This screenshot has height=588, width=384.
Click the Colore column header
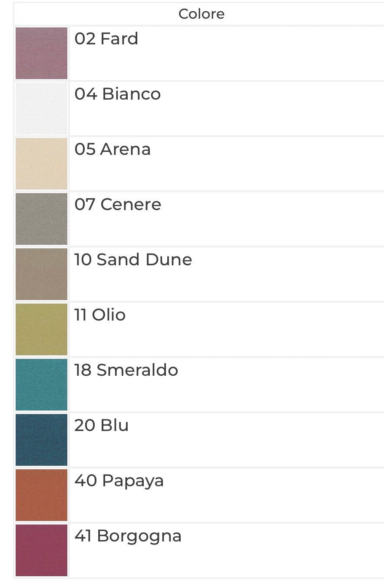tap(202, 14)
